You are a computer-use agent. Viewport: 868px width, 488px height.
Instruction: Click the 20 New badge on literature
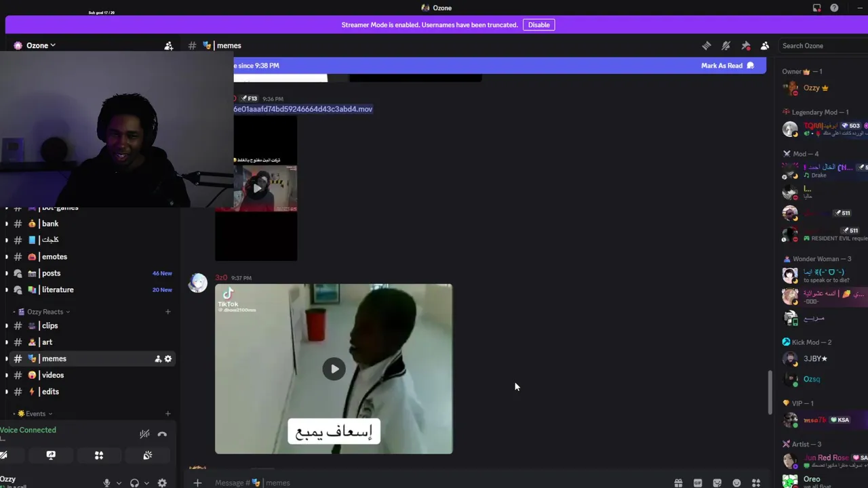point(162,289)
